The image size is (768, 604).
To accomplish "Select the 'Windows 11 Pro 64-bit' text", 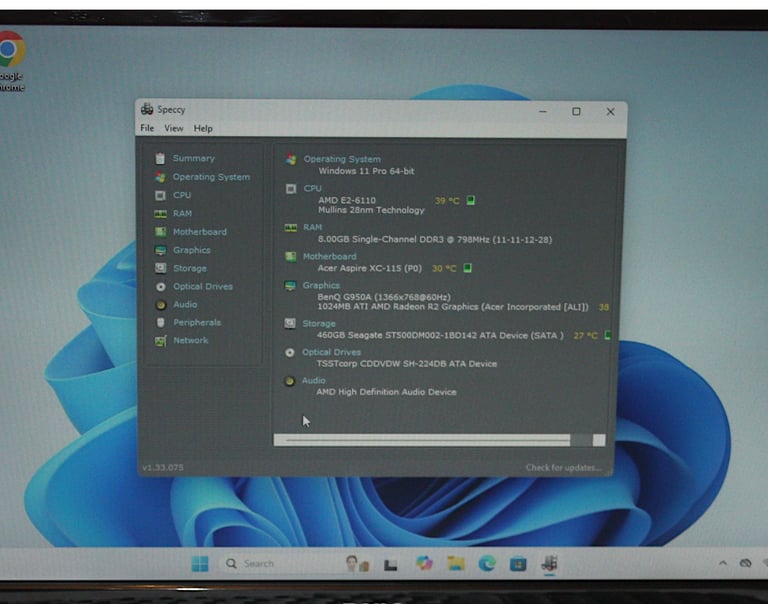I will [x=366, y=171].
